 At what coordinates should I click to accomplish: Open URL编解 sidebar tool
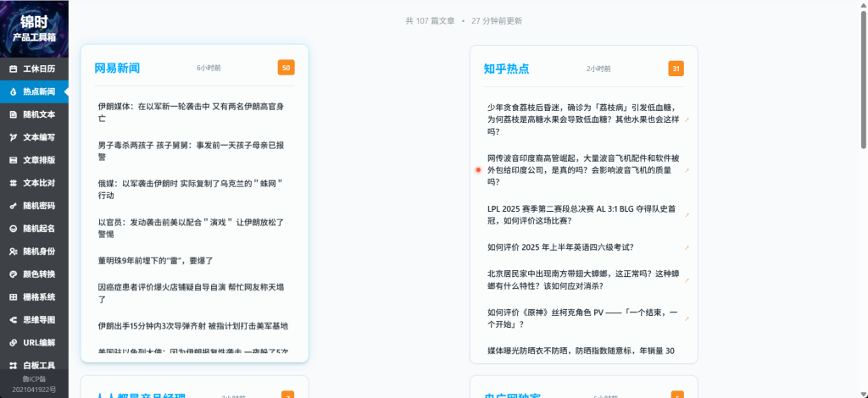click(x=34, y=342)
